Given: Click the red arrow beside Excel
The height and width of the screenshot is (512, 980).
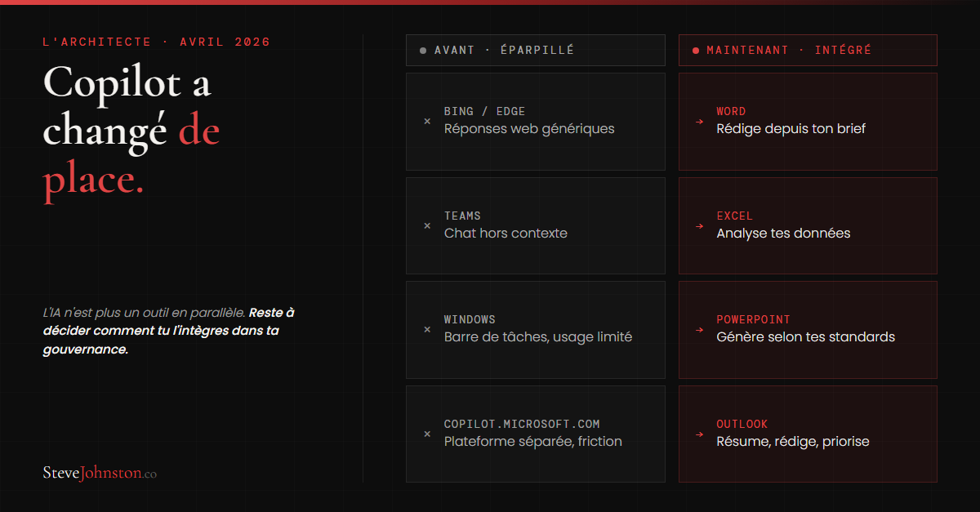Looking at the screenshot, I should pyautogui.click(x=700, y=225).
